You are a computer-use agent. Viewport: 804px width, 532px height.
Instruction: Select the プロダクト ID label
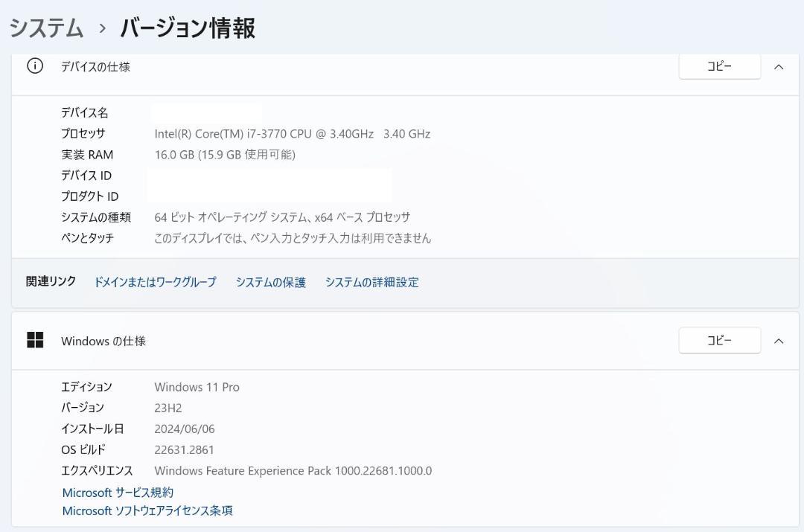[x=90, y=196]
